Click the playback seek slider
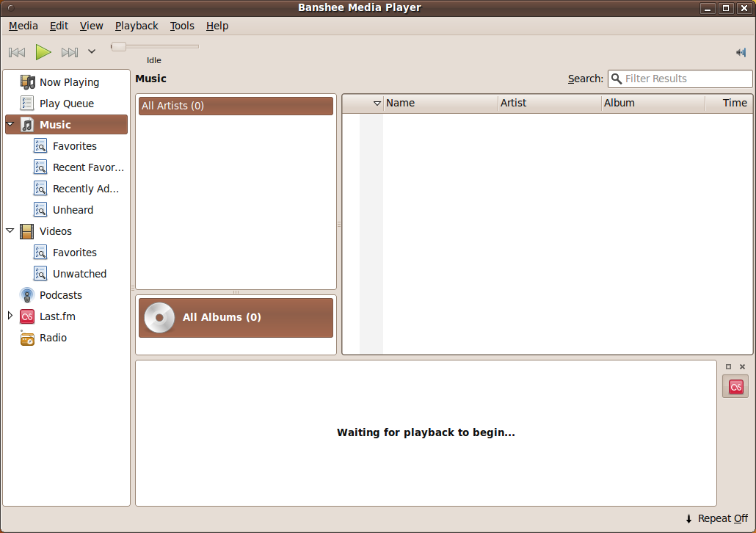Viewport: 756px width, 533px height. (x=155, y=46)
